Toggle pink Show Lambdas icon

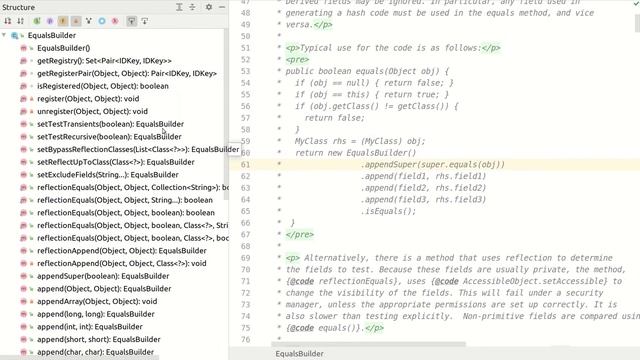point(115,21)
